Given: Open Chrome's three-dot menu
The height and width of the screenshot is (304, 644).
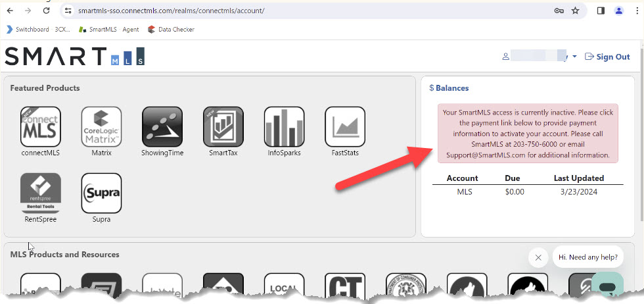Looking at the screenshot, I should click(635, 11).
